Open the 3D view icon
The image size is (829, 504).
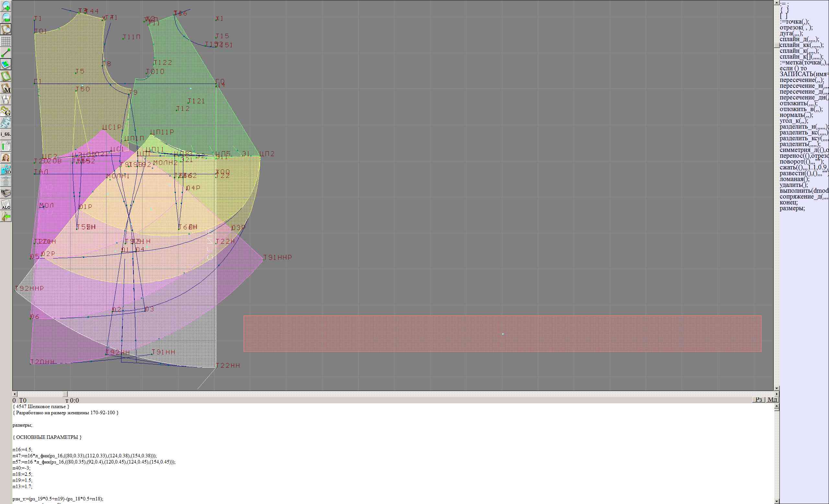6,170
